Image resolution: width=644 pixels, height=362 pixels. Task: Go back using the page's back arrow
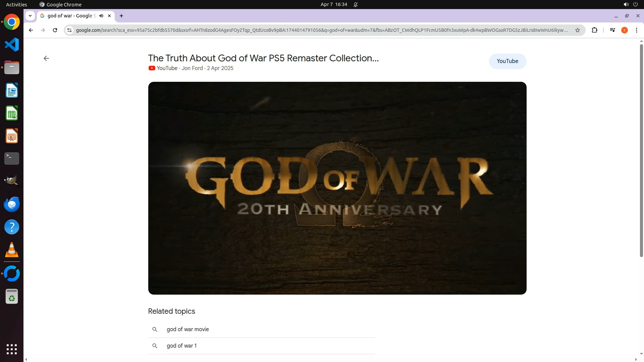[46, 58]
